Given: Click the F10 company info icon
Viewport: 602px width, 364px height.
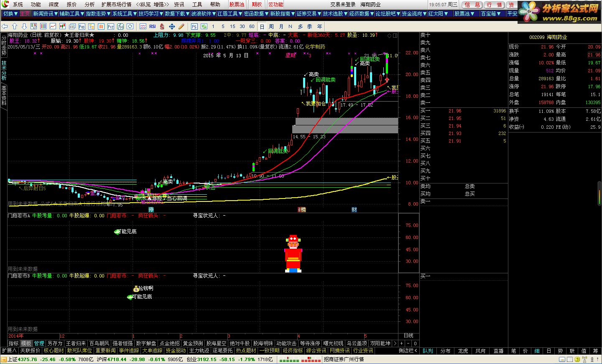Looking at the screenshot, I should point(82,26).
